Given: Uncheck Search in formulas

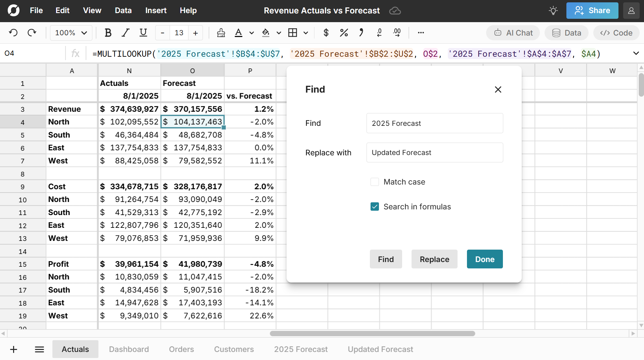Looking at the screenshot, I should pyautogui.click(x=375, y=207).
